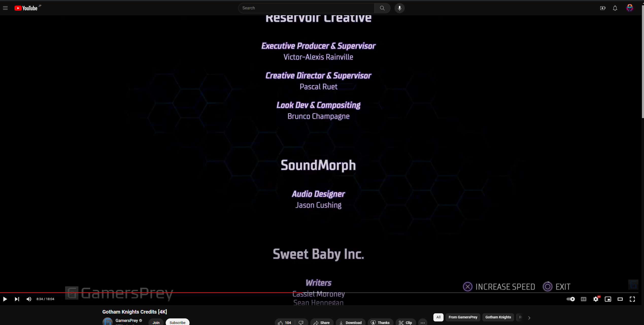Select the All filter chip
644x325 pixels.
point(438,317)
